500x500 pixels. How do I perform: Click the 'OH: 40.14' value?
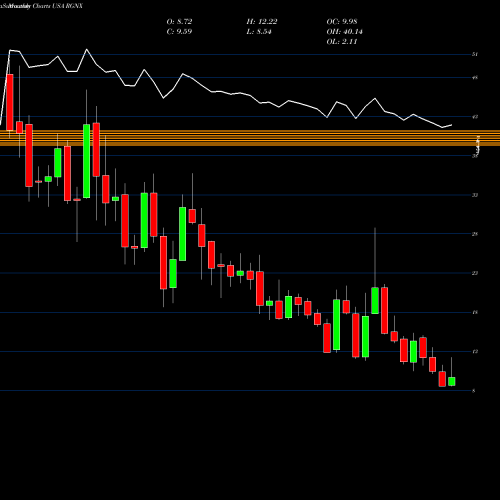pos(344,32)
